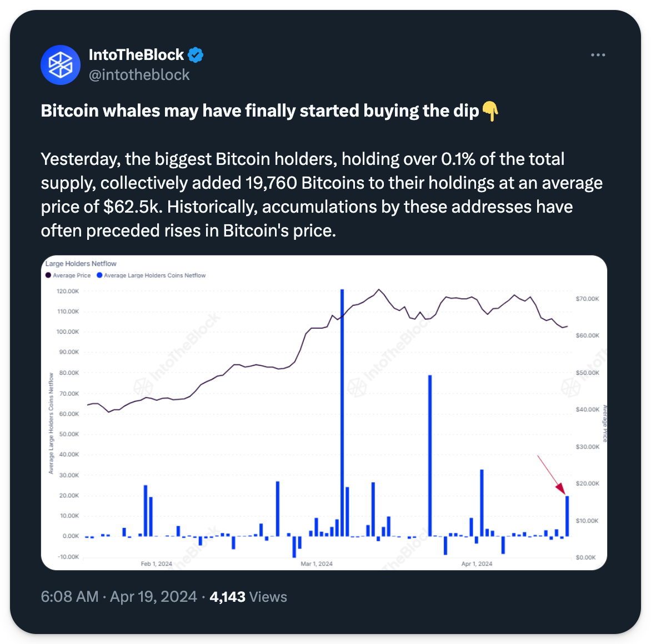Click the Mar 1, 2024 axis label

[x=317, y=564]
